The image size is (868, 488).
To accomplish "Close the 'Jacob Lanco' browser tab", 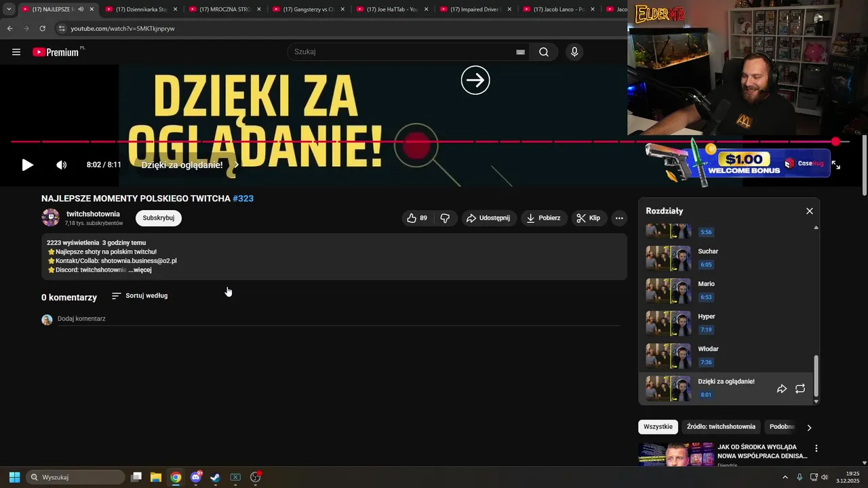I will click(593, 9).
